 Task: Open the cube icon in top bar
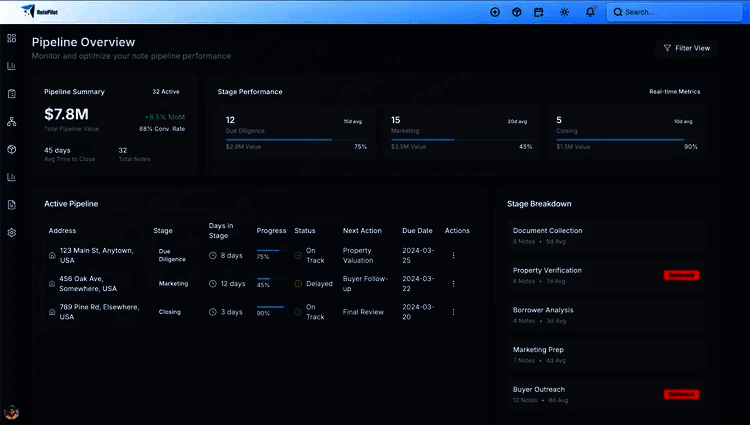pyautogui.click(x=517, y=12)
